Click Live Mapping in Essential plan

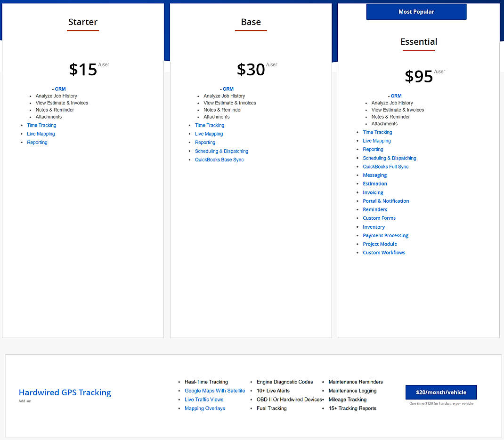(x=377, y=141)
